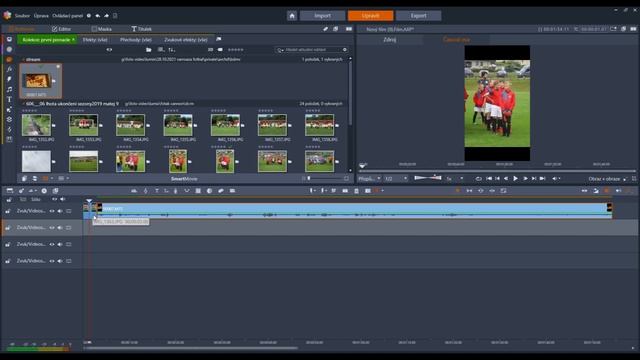Open the fx effects sidebar icon
Image resolution: width=640 pixels, height=360 pixels.
click(x=9, y=69)
